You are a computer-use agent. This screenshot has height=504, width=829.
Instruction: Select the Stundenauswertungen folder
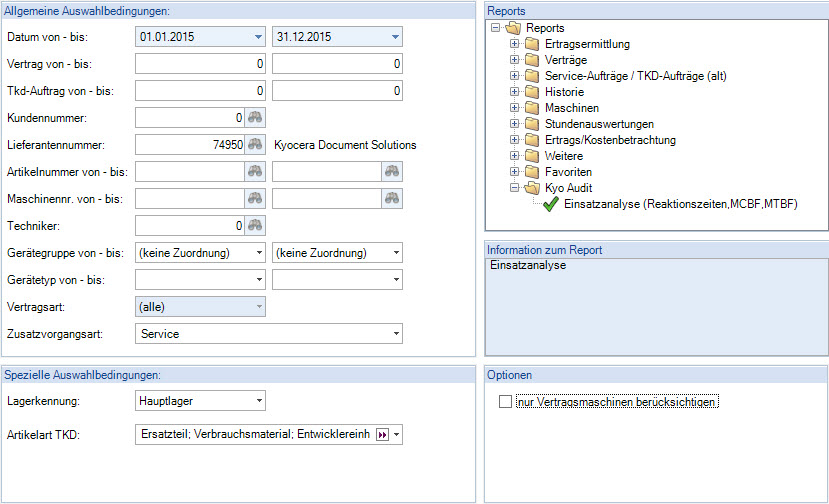point(600,124)
